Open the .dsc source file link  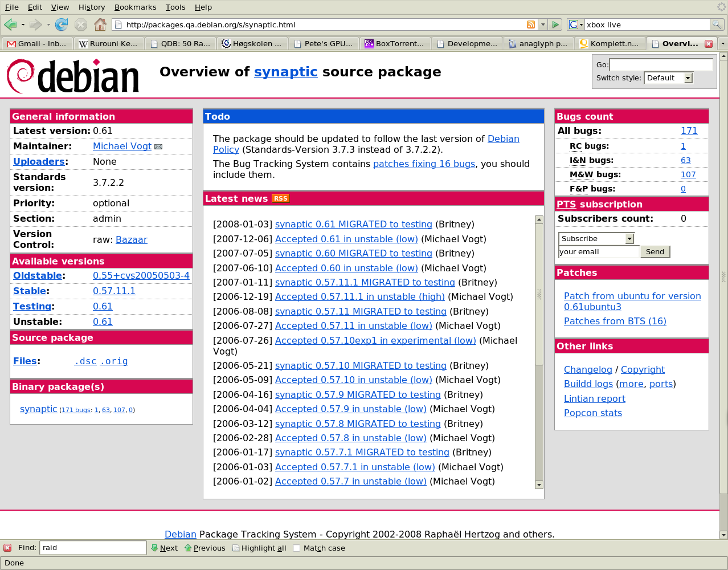85,361
